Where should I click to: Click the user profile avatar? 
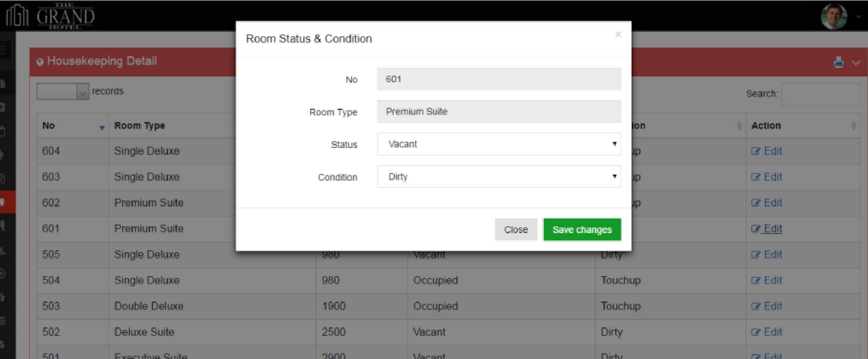[x=834, y=16]
